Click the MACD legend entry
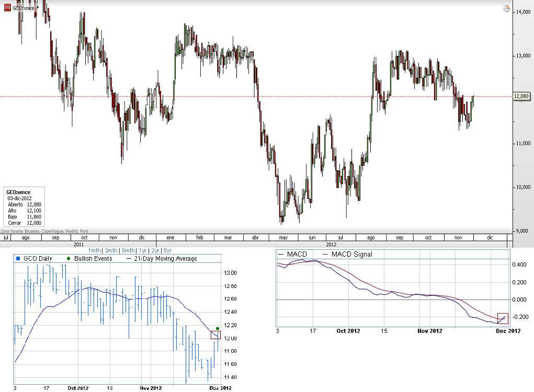This screenshot has width=534, height=392. click(292, 254)
